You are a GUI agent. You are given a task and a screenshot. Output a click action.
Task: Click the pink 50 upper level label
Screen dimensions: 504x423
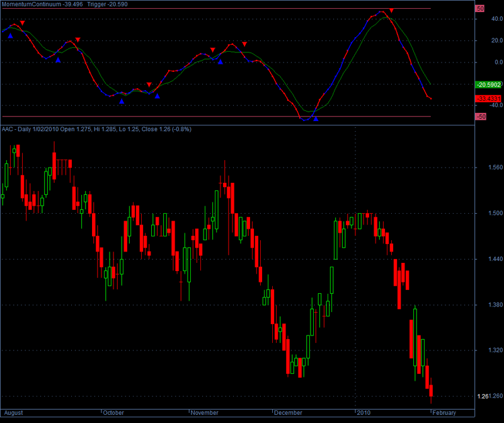480,9
